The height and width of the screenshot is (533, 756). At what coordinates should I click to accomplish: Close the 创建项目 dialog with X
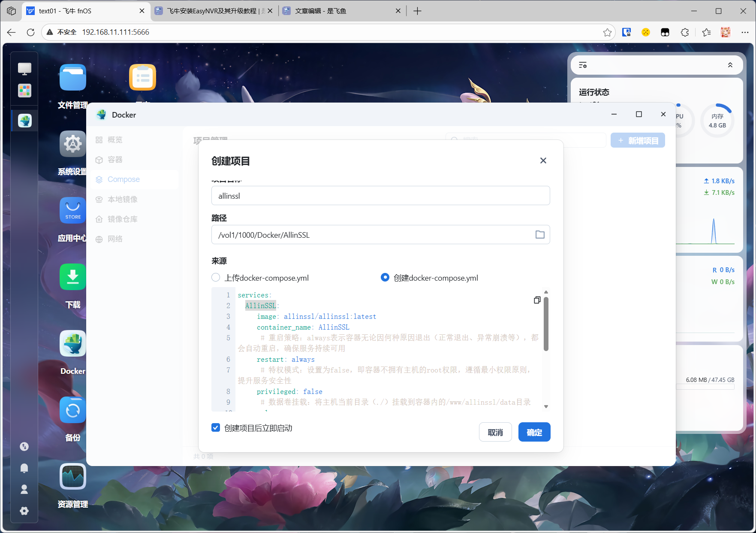(543, 161)
